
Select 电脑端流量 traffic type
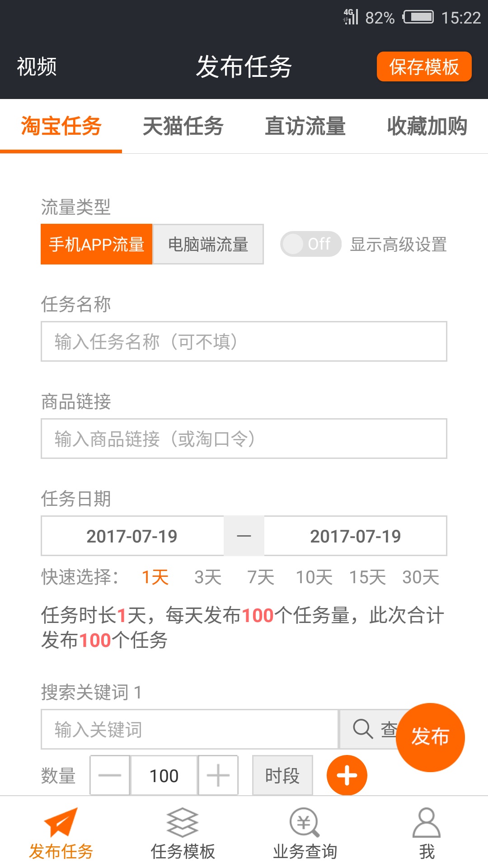click(208, 244)
